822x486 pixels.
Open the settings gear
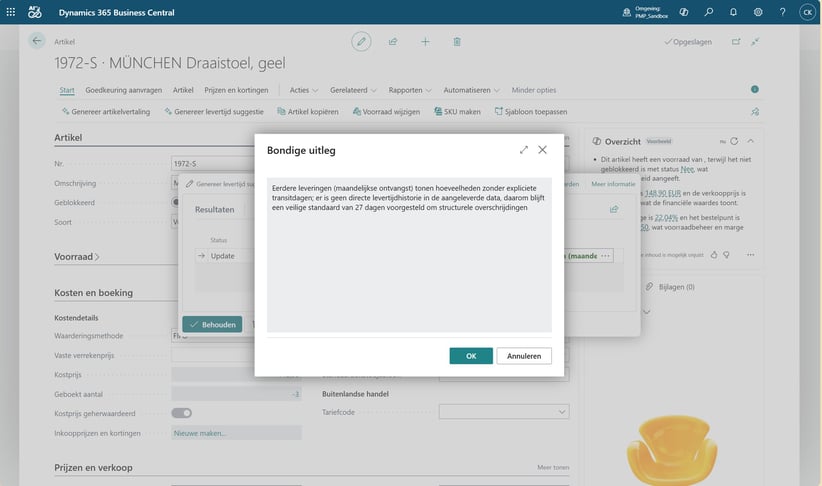[x=758, y=12]
